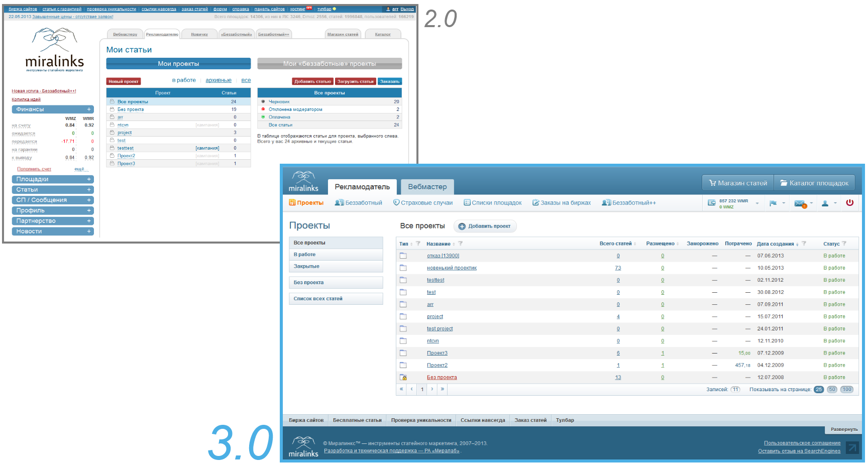Expand the СП / Сообщения panel
The width and height of the screenshot is (868, 466).
pos(89,200)
